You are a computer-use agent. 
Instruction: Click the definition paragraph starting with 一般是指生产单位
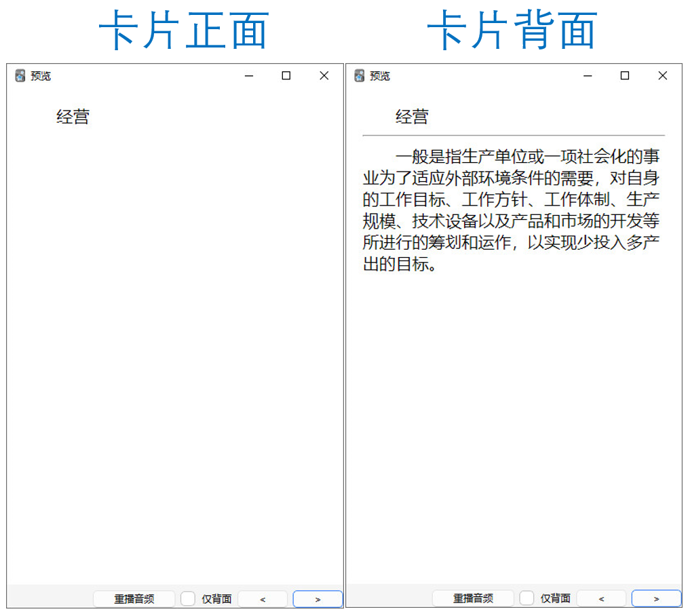pyautogui.click(x=512, y=210)
